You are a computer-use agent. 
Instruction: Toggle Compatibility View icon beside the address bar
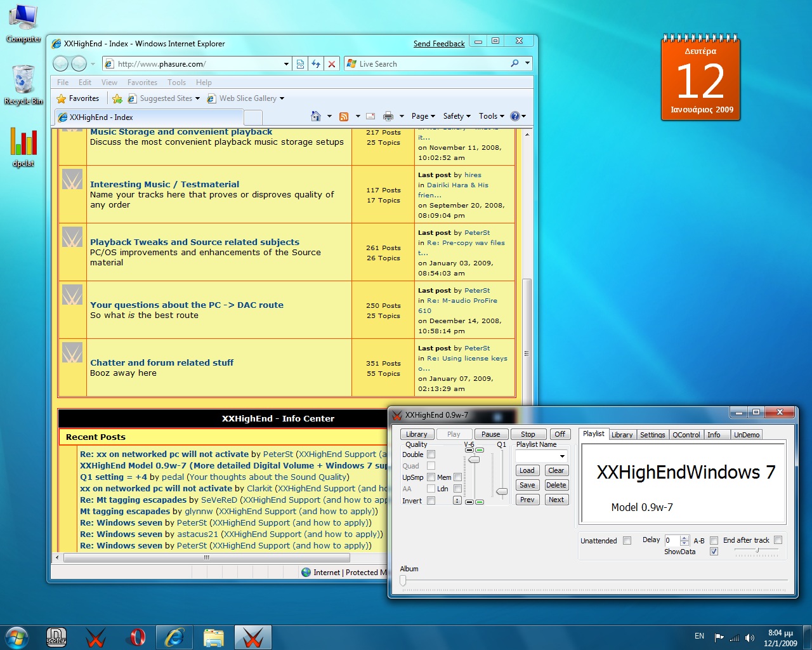(301, 63)
